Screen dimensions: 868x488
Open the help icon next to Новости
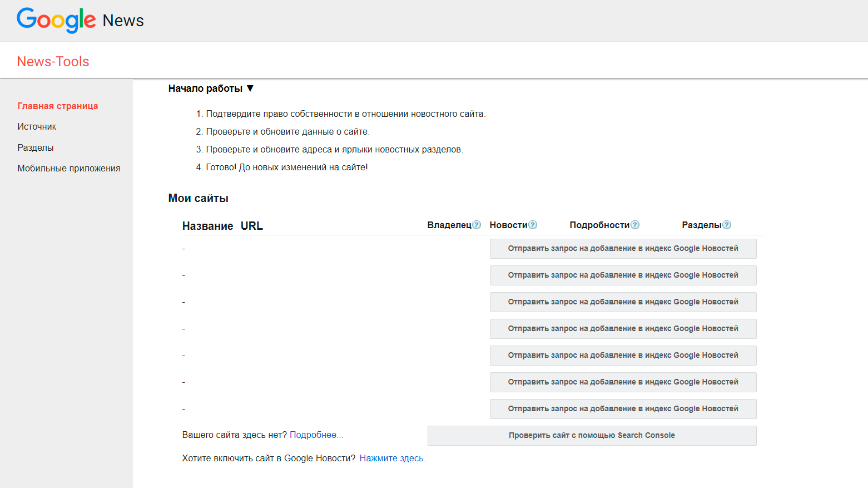click(x=533, y=225)
